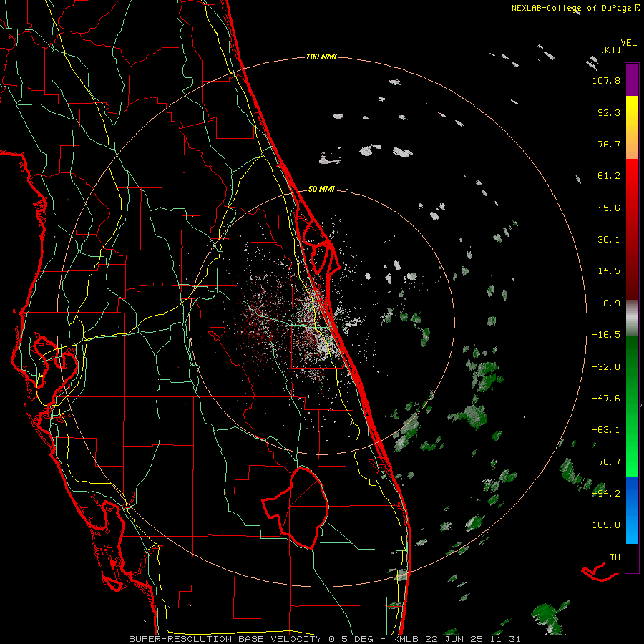
Task: Click the -0.9 velocity scale value
Action: click(609, 303)
